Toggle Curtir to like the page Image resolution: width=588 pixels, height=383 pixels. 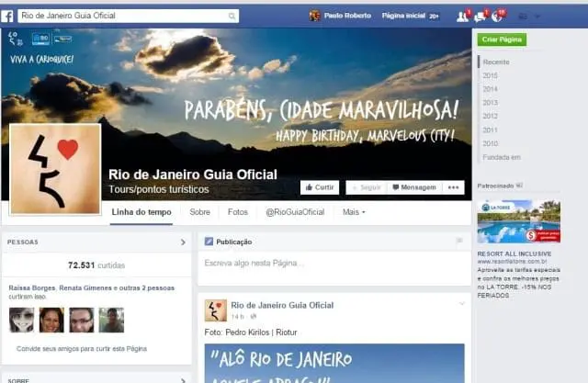click(320, 187)
